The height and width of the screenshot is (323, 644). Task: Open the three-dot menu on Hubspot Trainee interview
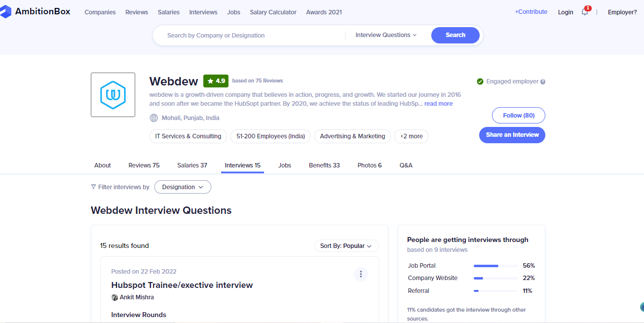[x=361, y=274]
